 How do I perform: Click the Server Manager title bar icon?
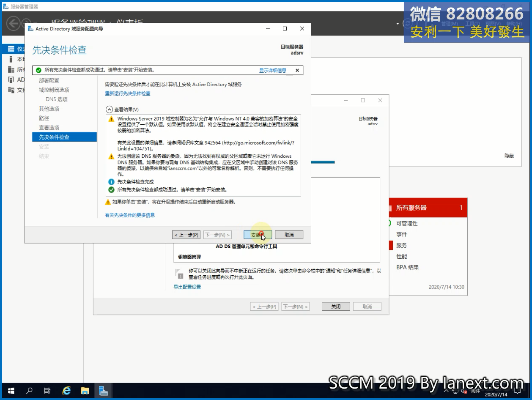tap(6, 6)
